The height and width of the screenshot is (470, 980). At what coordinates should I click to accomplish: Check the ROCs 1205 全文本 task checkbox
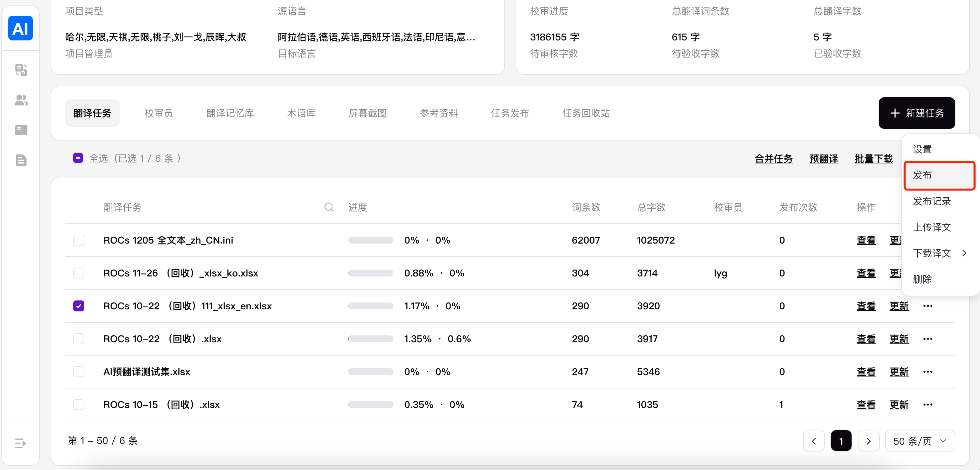click(x=79, y=240)
